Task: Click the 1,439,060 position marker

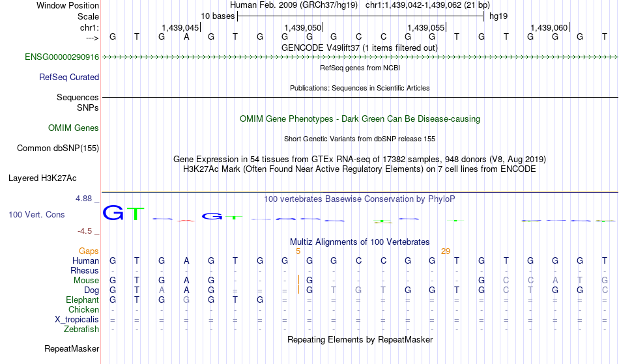Action: (x=549, y=27)
